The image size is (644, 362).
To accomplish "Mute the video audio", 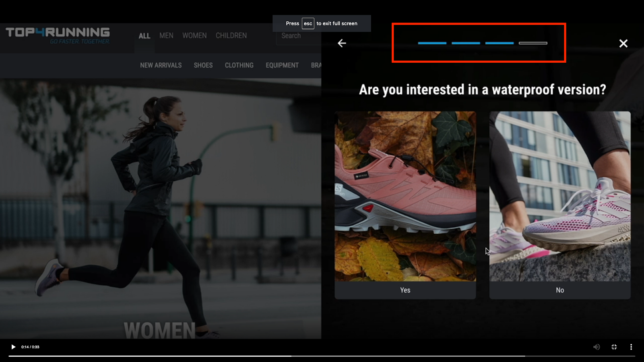I will coord(597,347).
